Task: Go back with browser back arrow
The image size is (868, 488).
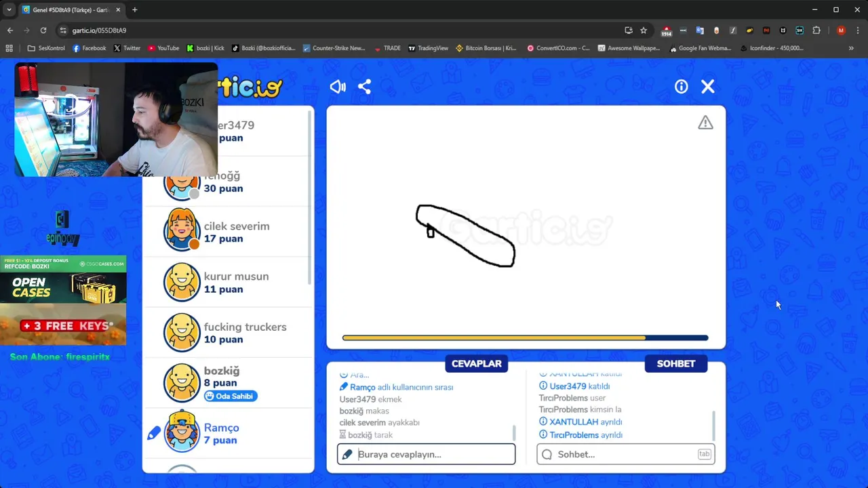Action: 10,30
